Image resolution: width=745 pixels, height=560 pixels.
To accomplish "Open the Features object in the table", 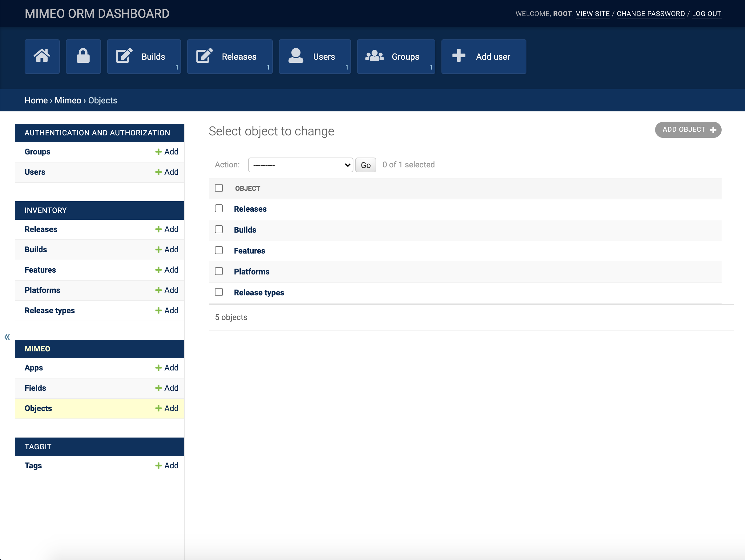I will [250, 251].
